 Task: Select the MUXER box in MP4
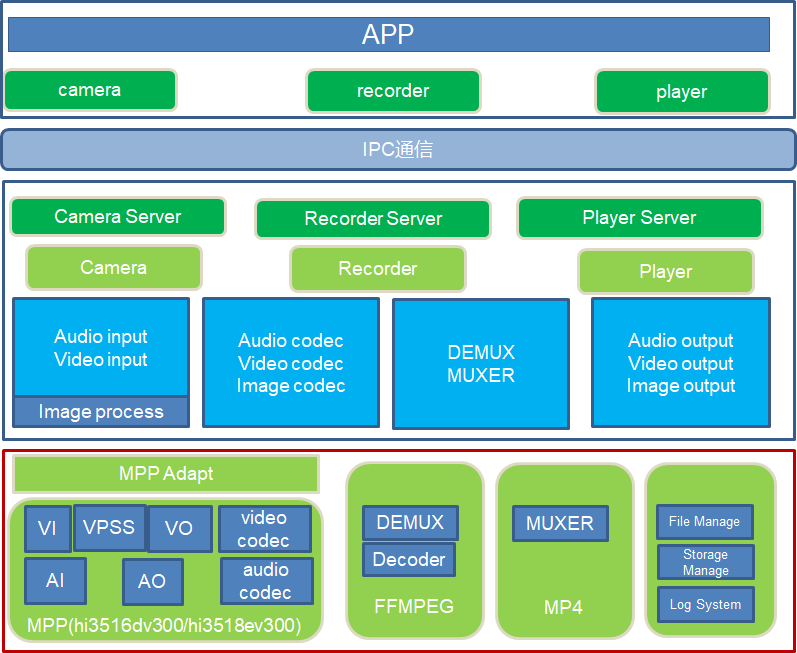point(560,523)
